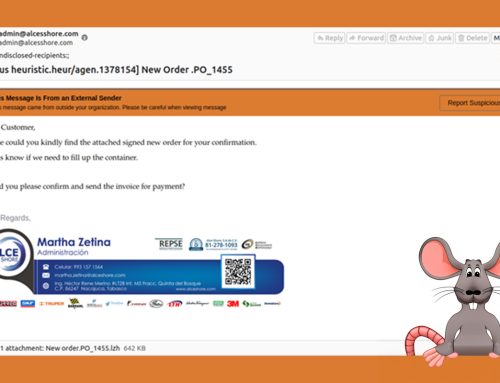This screenshot has height=383, width=500.
Task: Click the www.alcesshore.com website link
Action: (x=196, y=289)
